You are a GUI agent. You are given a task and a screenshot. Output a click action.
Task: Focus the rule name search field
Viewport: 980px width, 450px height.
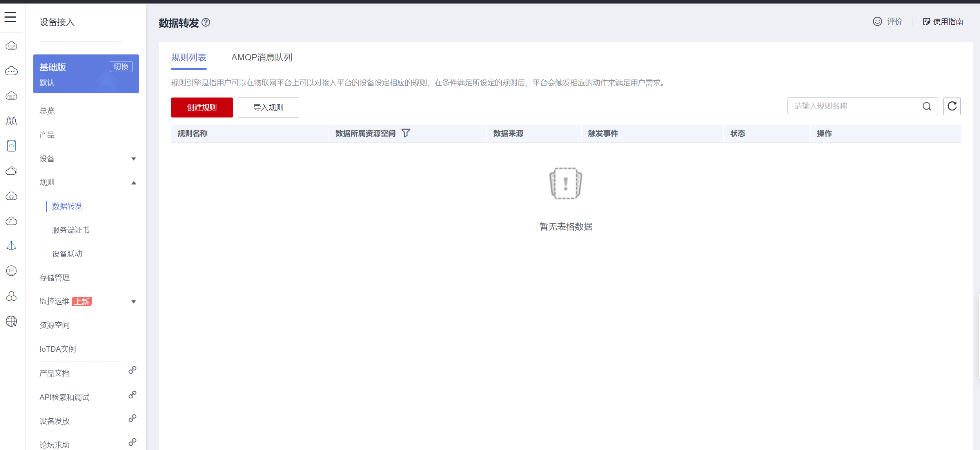pyautogui.click(x=855, y=106)
